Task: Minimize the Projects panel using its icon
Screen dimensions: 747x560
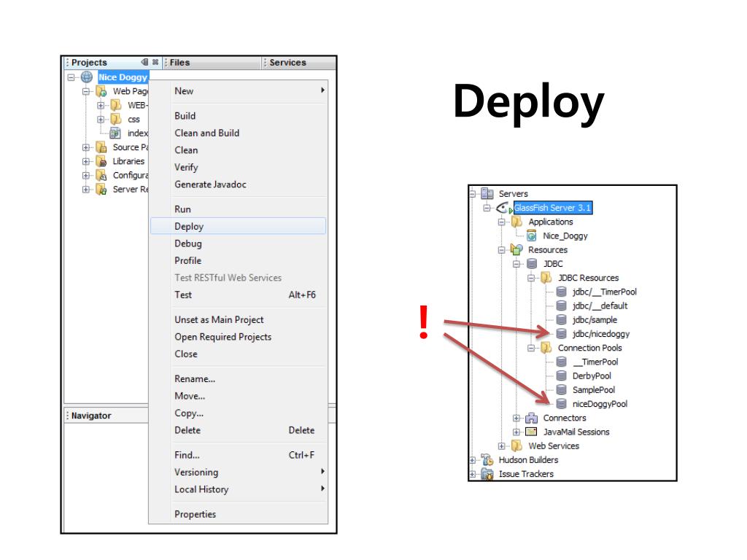Action: 145,62
